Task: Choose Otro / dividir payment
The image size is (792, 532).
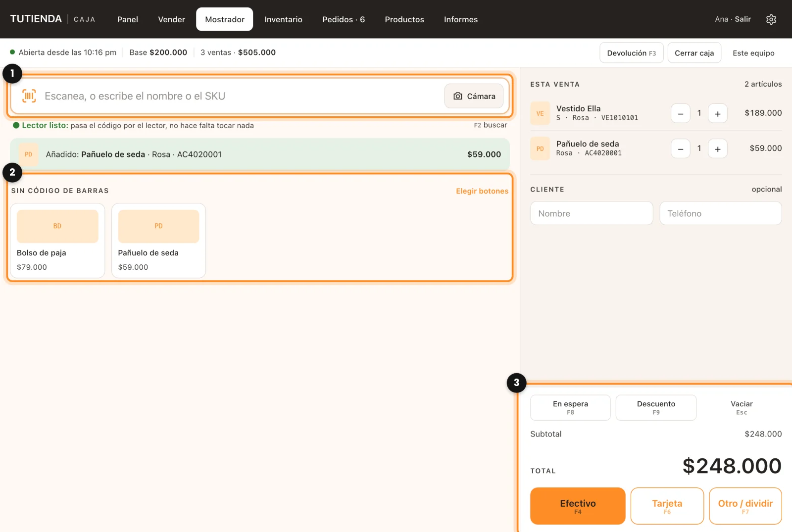Action: click(x=745, y=506)
